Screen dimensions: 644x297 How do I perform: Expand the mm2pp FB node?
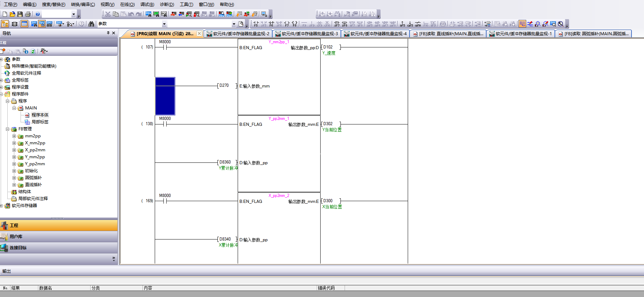click(14, 136)
